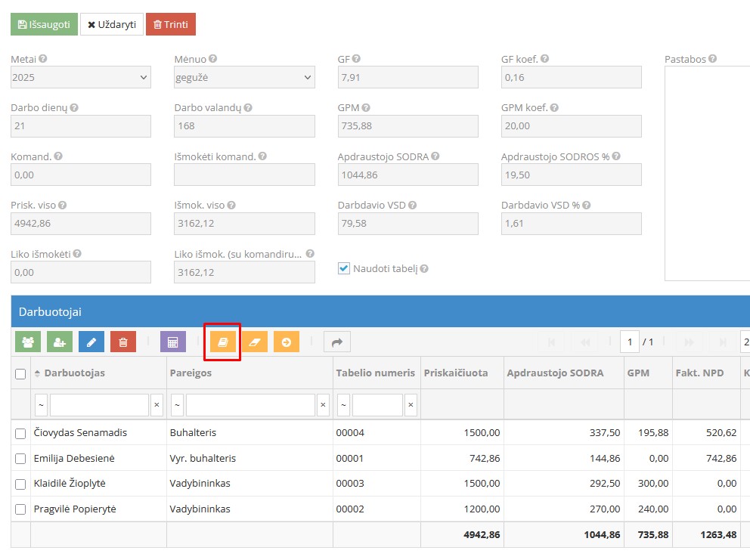Image resolution: width=750 pixels, height=560 pixels.
Task: Click the add employee icon
Action: (x=60, y=342)
